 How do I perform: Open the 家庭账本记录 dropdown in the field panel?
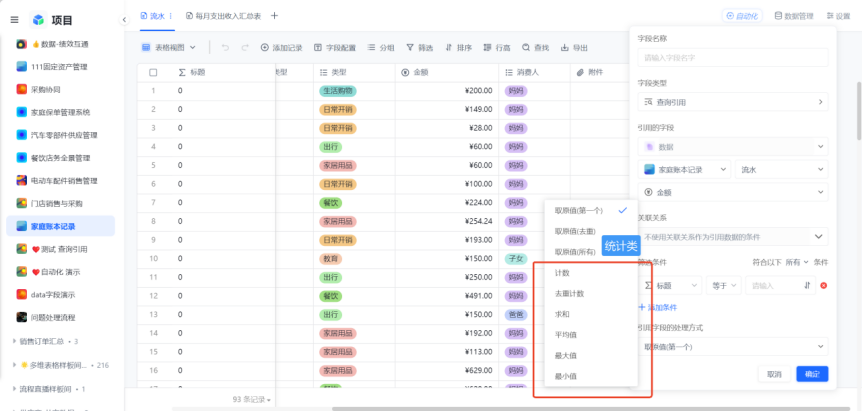click(x=684, y=170)
